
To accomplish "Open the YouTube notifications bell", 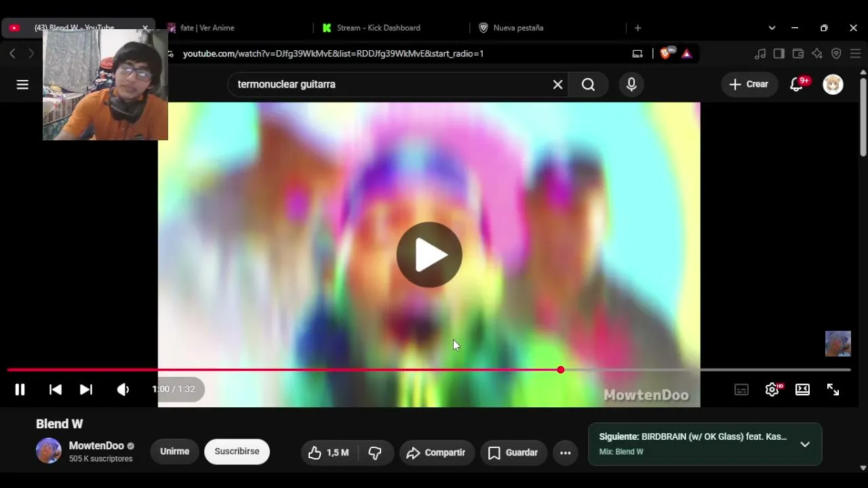I will coord(797,85).
